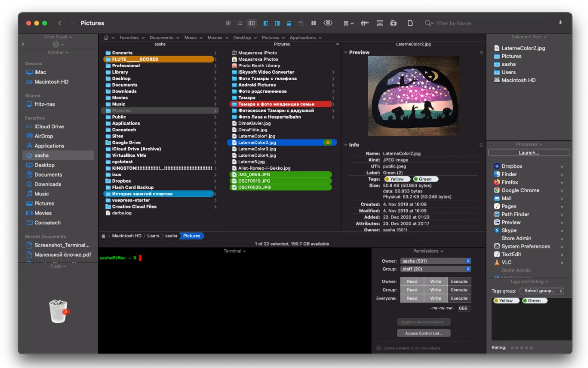Click the download arrow toolbar icon
The height and width of the screenshot is (368, 588).
click(560, 23)
